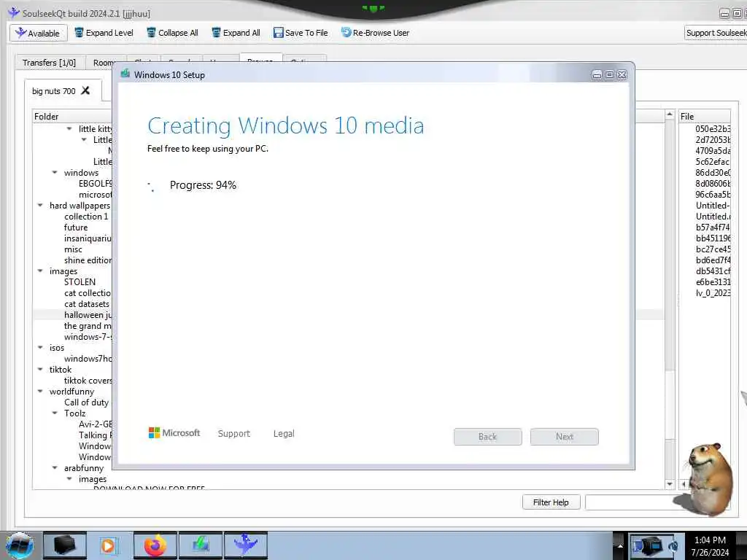Collapse the windows folder node
Image resolution: width=747 pixels, height=560 pixels.
[55, 172]
